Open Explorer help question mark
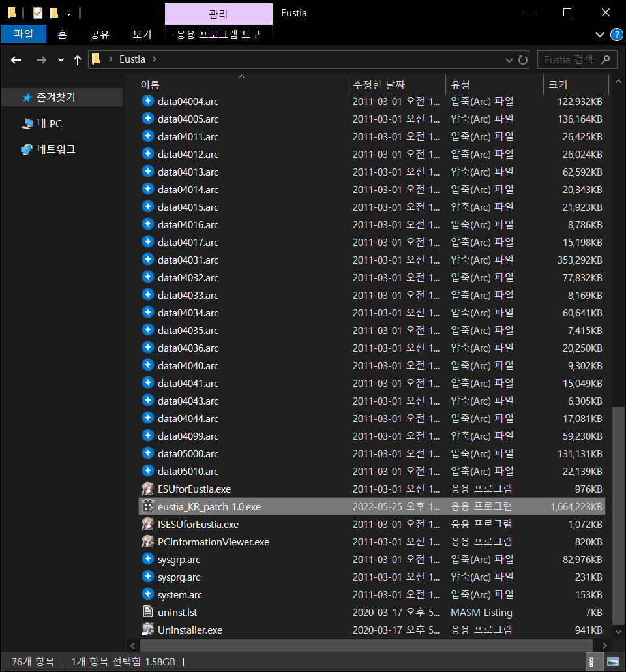This screenshot has height=672, width=626. 617,35
